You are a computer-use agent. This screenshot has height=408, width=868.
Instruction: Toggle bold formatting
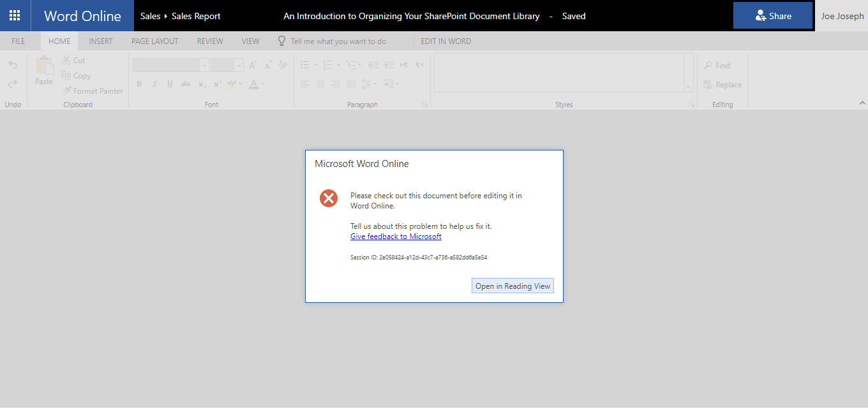[x=139, y=84]
